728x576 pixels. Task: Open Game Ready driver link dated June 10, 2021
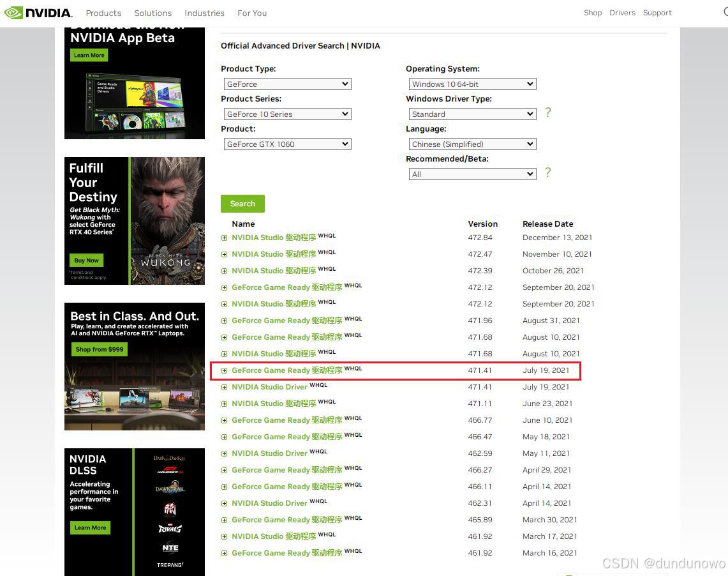pyautogui.click(x=287, y=420)
